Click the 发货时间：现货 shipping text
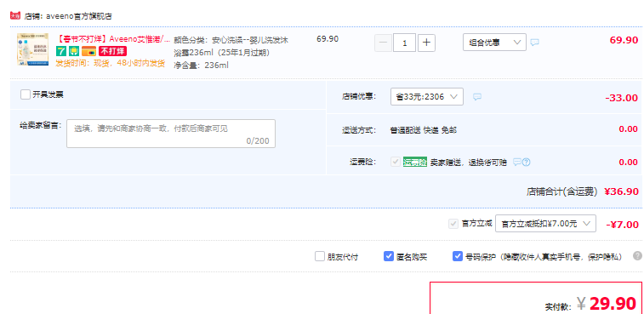The image size is (644, 314). coord(110,63)
